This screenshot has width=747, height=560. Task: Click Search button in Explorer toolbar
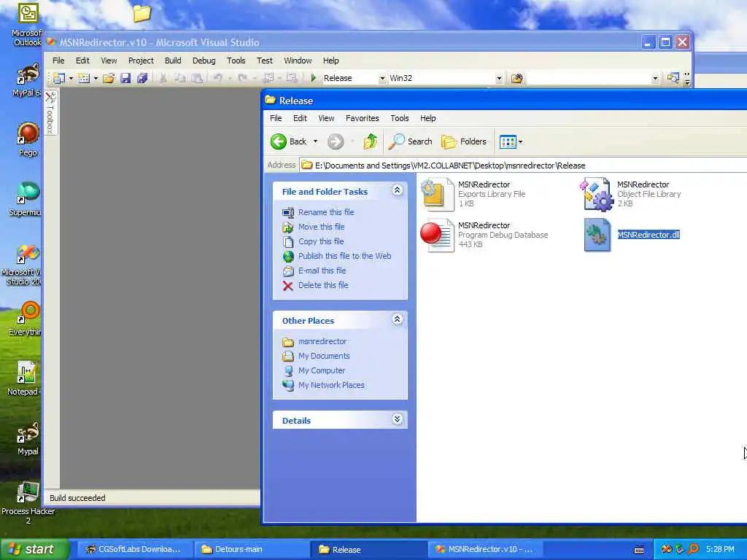411,141
